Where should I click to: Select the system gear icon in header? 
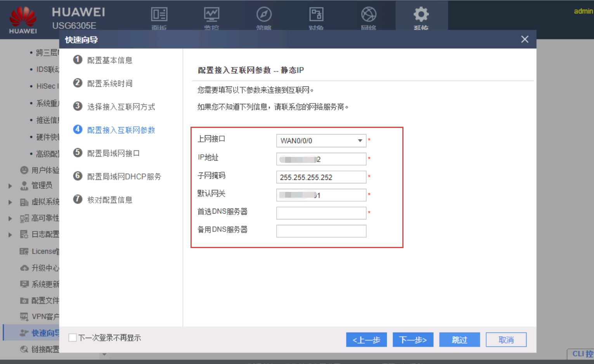[x=421, y=15]
